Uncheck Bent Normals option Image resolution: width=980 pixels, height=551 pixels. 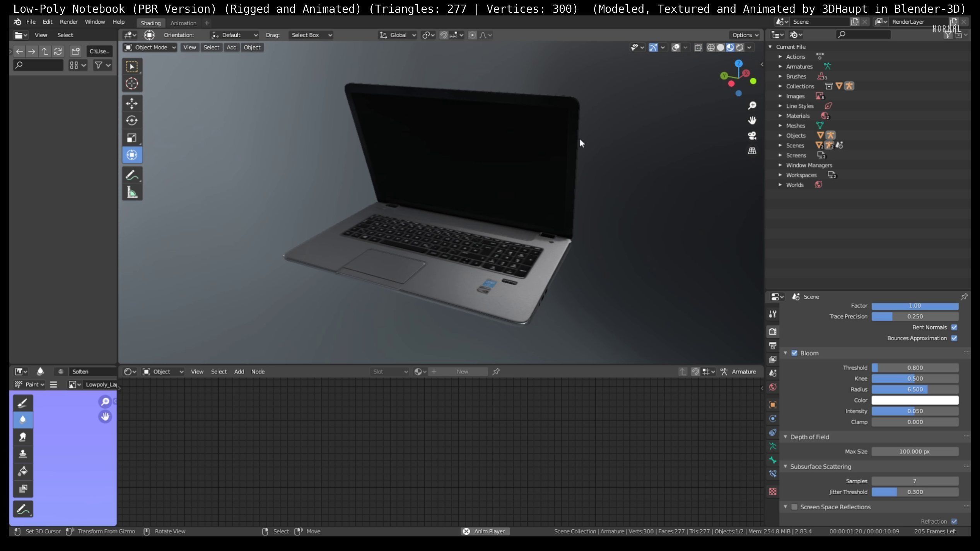coord(954,328)
